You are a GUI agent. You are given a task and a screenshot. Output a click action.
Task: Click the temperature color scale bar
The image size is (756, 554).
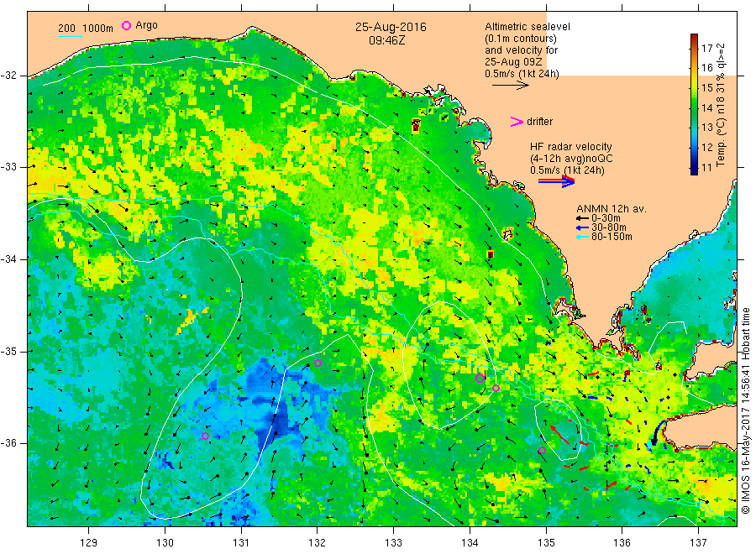point(694,104)
